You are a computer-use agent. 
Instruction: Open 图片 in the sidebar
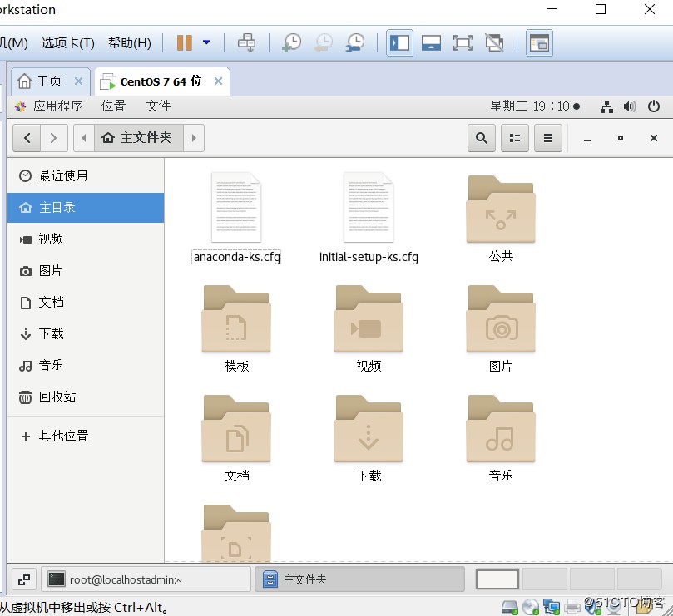(x=86, y=271)
